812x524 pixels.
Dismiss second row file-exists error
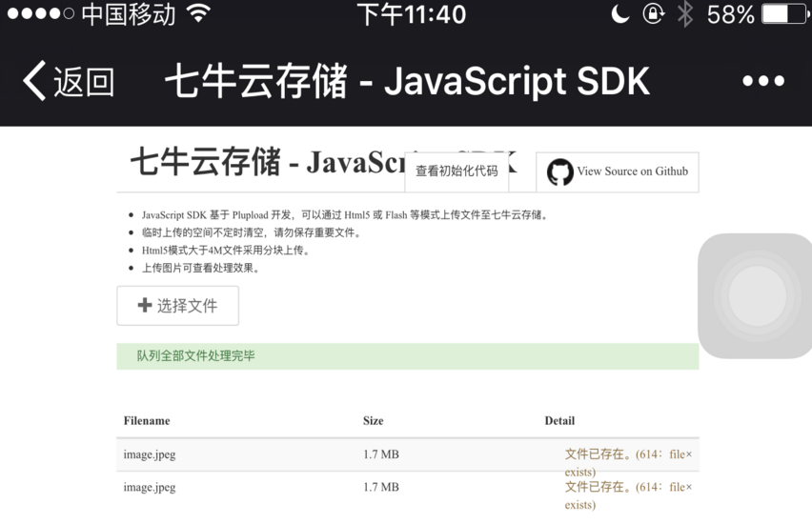pyautogui.click(x=689, y=487)
